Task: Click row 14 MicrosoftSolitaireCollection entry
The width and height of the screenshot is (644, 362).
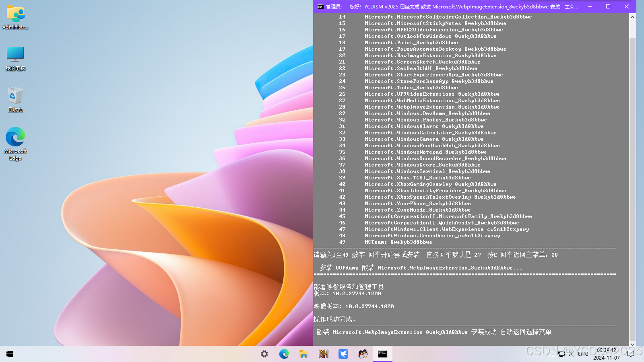Action: pos(435,17)
